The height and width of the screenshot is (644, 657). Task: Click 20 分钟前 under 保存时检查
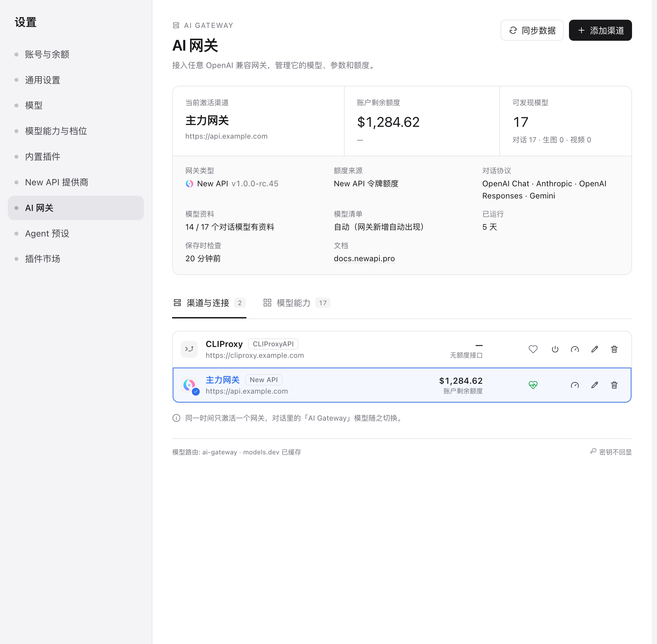[203, 258]
